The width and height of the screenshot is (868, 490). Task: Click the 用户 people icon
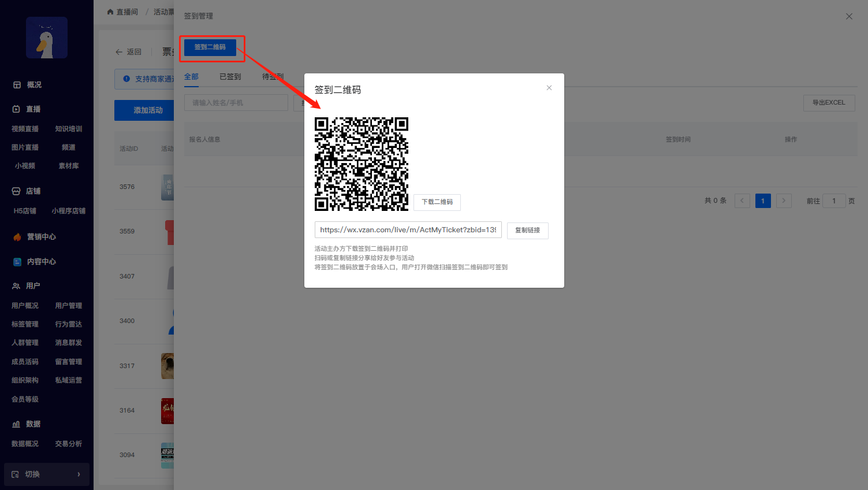tap(16, 286)
